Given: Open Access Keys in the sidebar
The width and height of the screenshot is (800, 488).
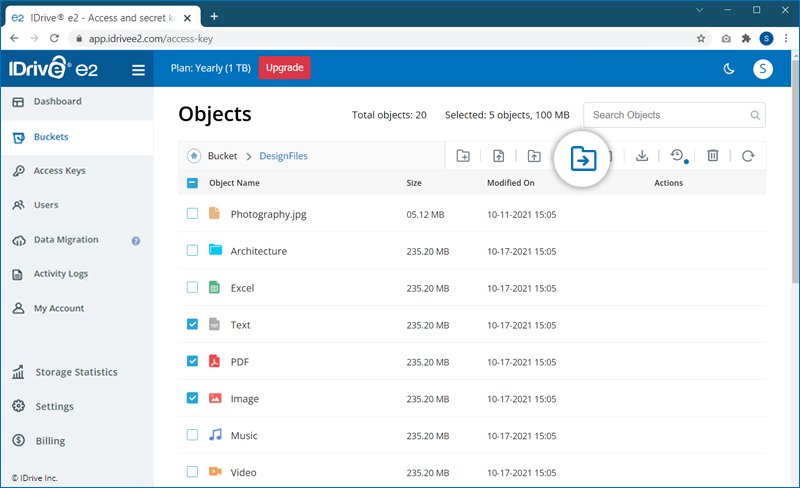Looking at the screenshot, I should click(x=77, y=170).
